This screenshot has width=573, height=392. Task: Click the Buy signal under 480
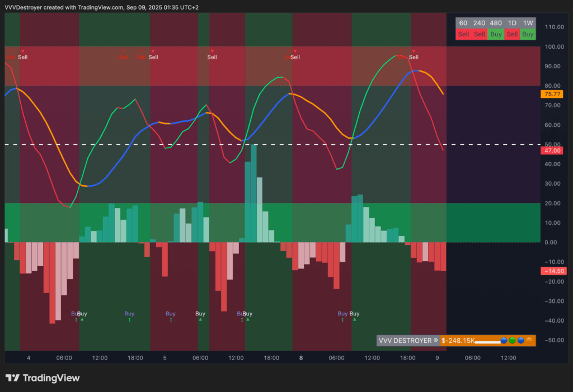point(496,34)
